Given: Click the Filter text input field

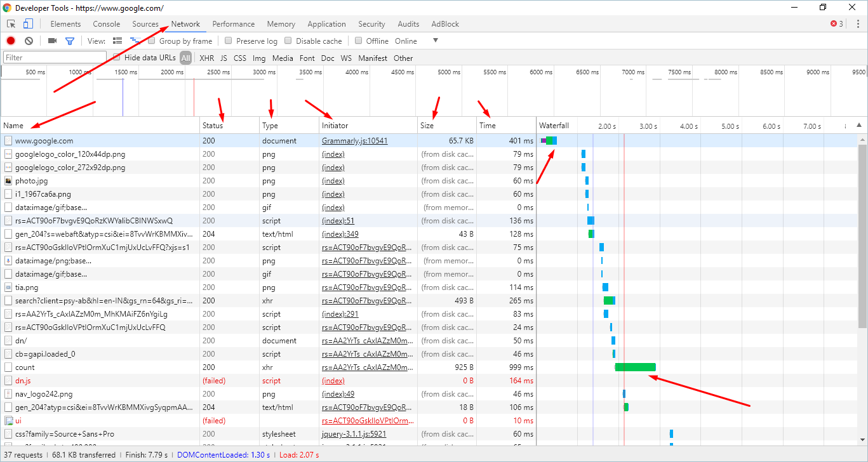Looking at the screenshot, I should coord(55,58).
